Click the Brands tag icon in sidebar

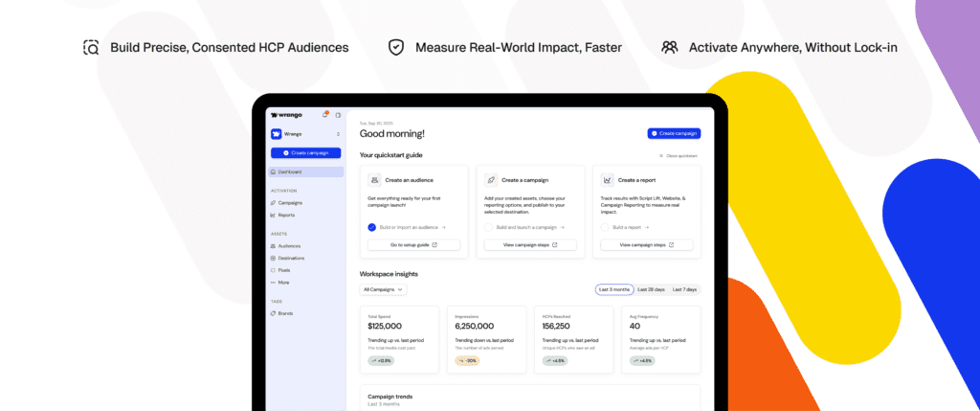click(274, 313)
